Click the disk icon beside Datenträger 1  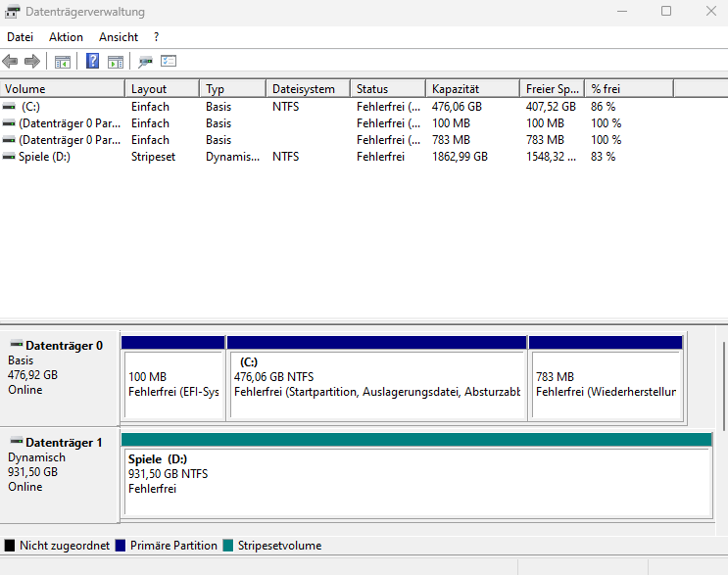17,441
